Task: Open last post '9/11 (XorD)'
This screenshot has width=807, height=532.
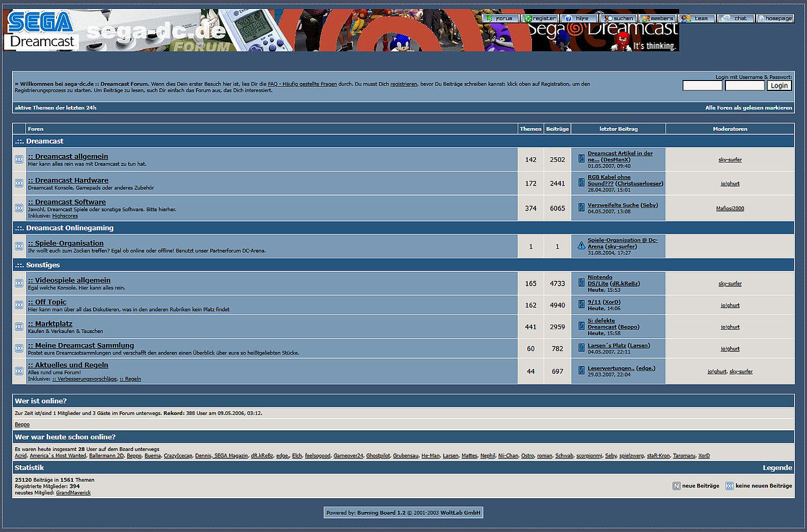Action: (604, 302)
